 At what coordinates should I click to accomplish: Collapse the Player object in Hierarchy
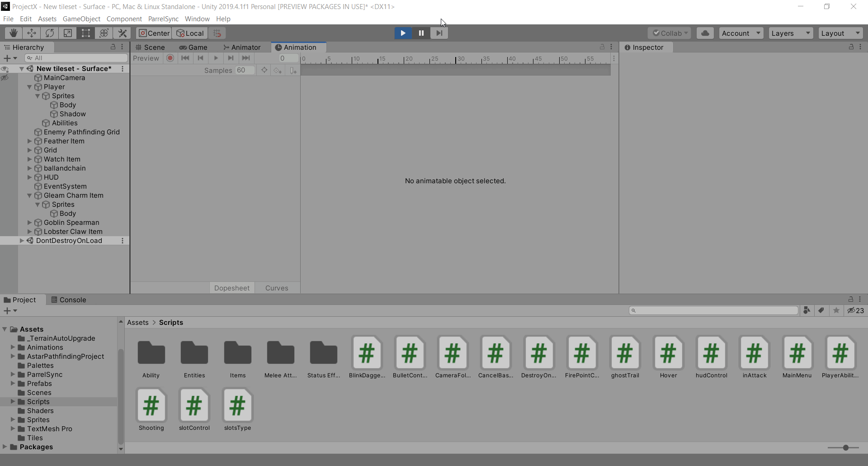tap(29, 87)
